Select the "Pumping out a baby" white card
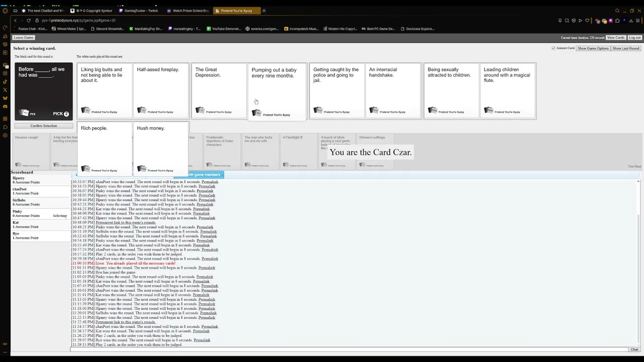The width and height of the screenshot is (644, 362). click(277, 93)
